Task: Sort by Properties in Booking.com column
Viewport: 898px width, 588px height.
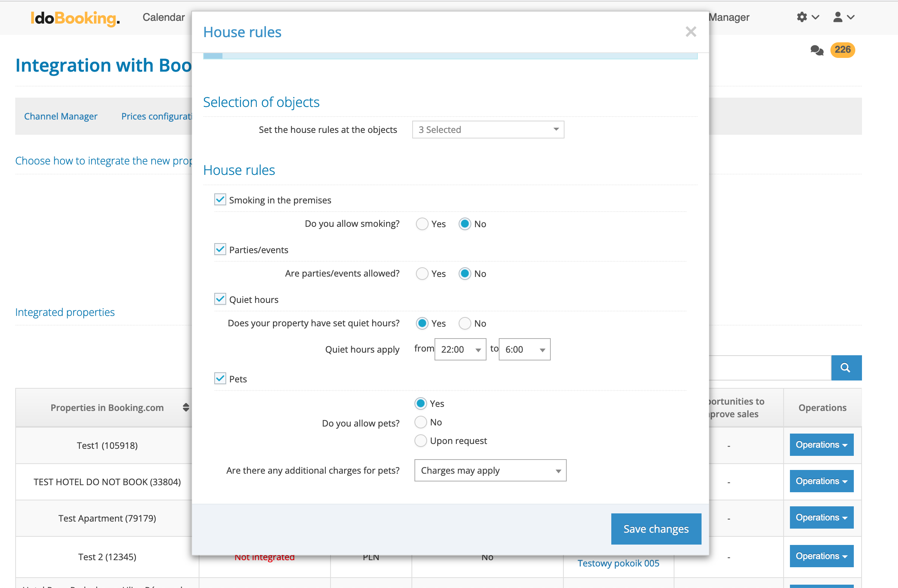Action: pyautogui.click(x=186, y=407)
